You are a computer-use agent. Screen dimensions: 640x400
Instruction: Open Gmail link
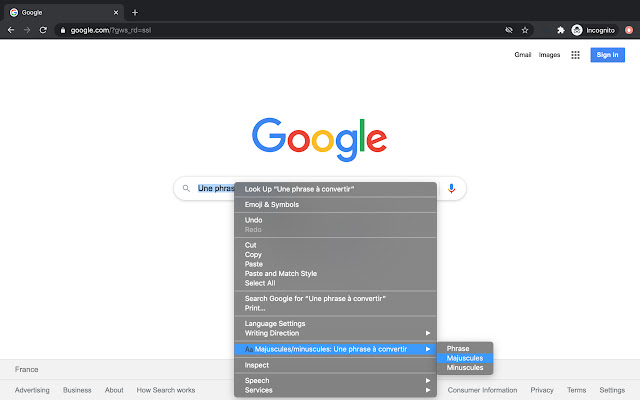point(523,55)
